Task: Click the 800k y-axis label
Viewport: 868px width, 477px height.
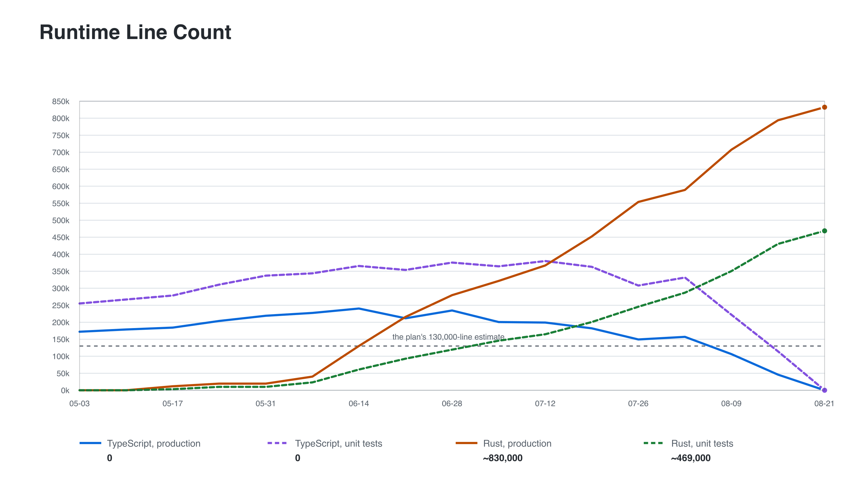Action: 61,118
